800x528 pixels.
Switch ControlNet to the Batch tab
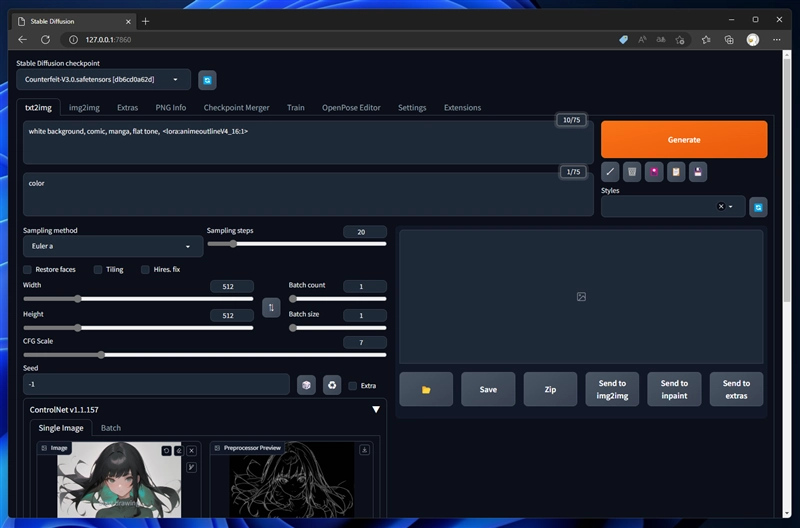111,428
